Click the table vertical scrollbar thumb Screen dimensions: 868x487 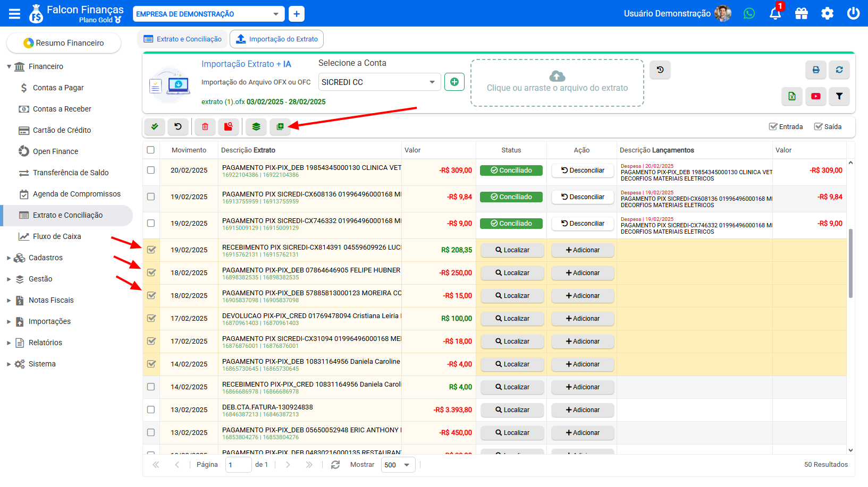click(x=850, y=263)
